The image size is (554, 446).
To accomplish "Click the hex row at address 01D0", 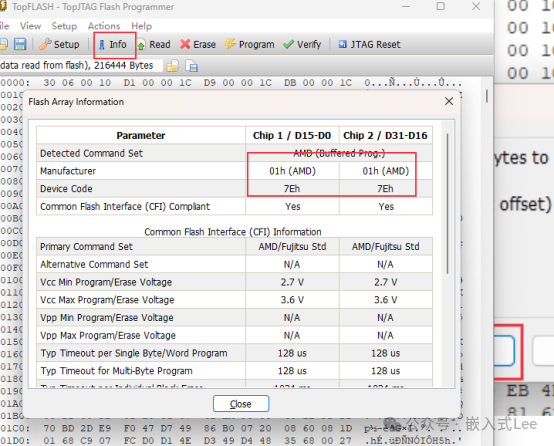I will point(231,441).
